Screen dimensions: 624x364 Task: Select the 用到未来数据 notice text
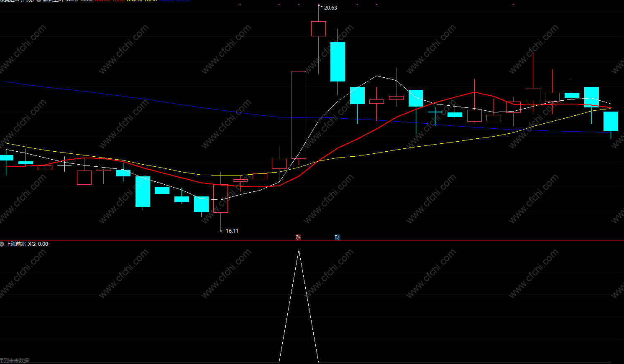tap(15, 360)
